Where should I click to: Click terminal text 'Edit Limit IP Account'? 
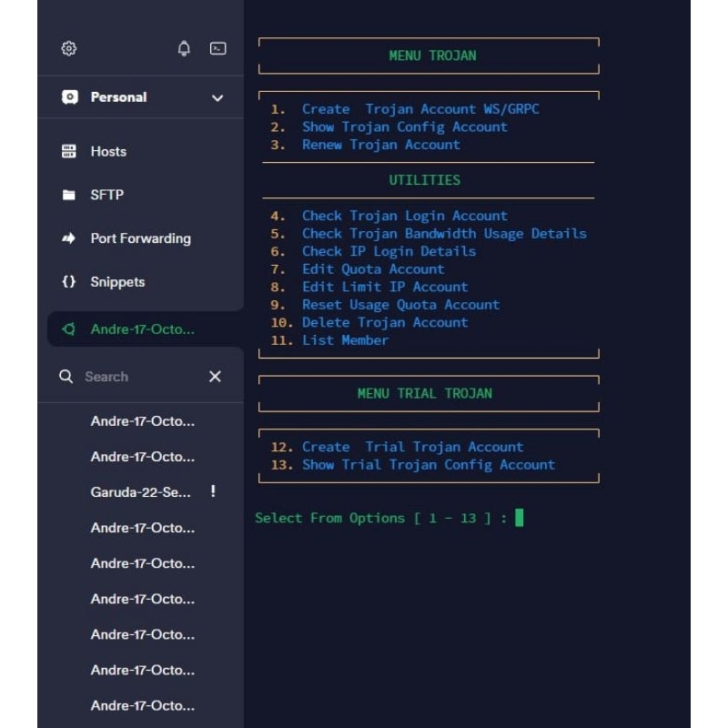click(x=385, y=287)
